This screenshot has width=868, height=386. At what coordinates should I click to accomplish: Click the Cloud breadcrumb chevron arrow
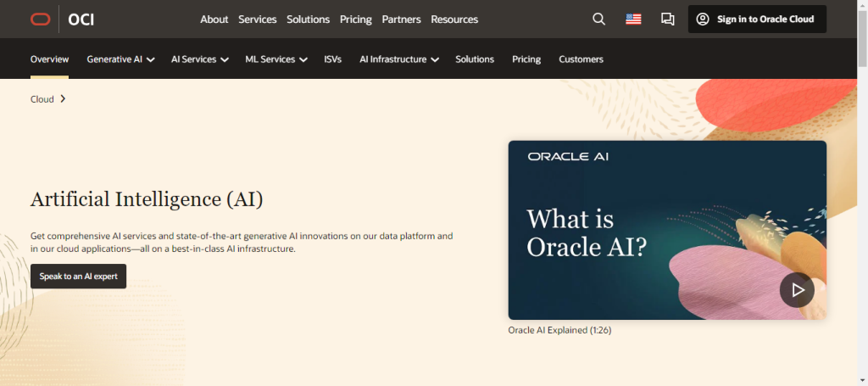63,99
